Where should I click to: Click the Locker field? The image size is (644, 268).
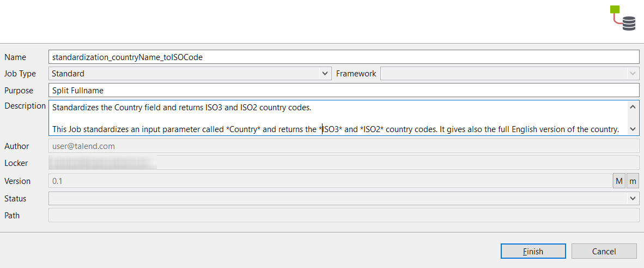tap(343, 163)
